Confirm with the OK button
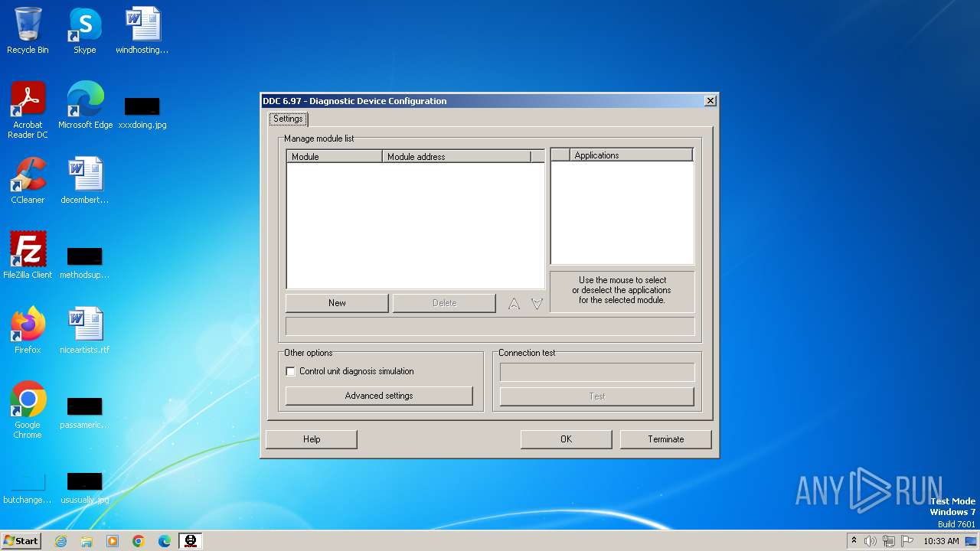This screenshot has height=551, width=980. point(566,439)
